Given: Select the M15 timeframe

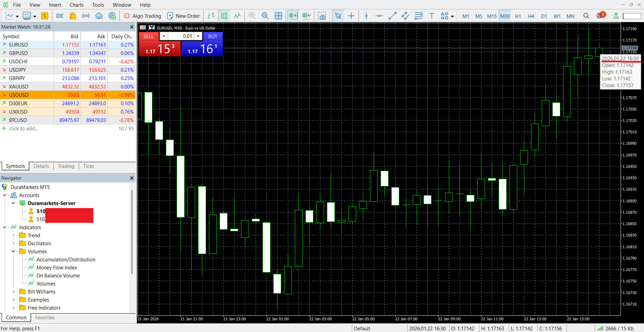Looking at the screenshot, I should tap(492, 16).
